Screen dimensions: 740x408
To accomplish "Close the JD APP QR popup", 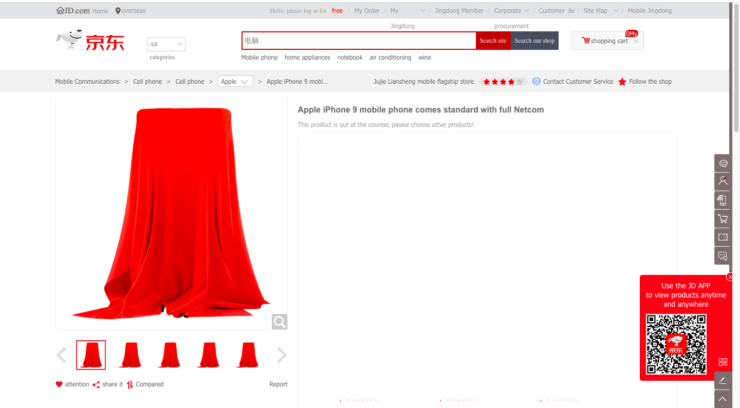I will tap(730, 277).
